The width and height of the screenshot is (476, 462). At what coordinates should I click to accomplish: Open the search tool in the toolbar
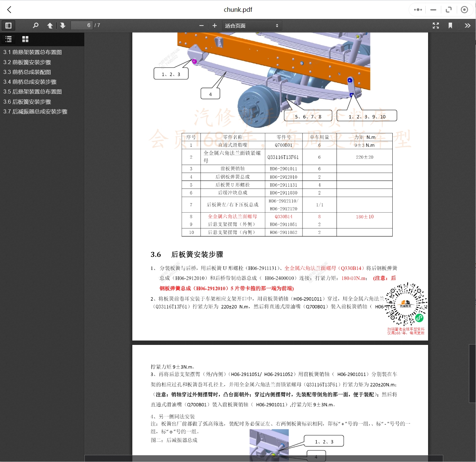click(x=35, y=25)
